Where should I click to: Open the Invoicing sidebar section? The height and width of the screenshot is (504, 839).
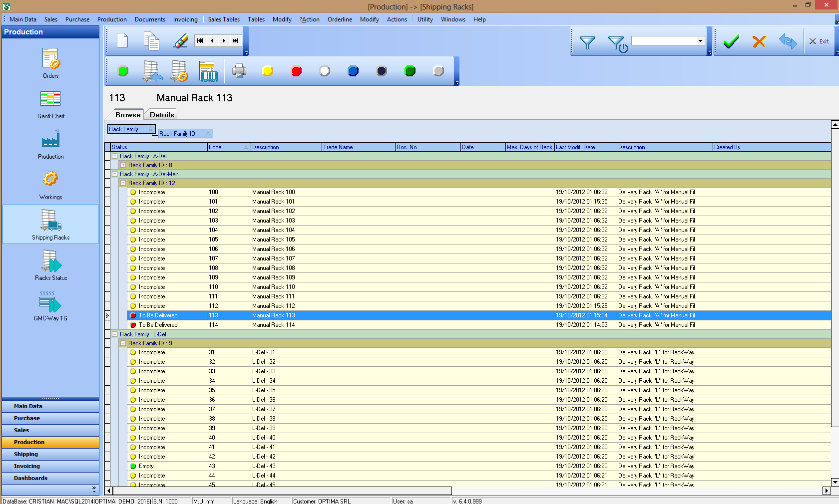(x=50, y=466)
